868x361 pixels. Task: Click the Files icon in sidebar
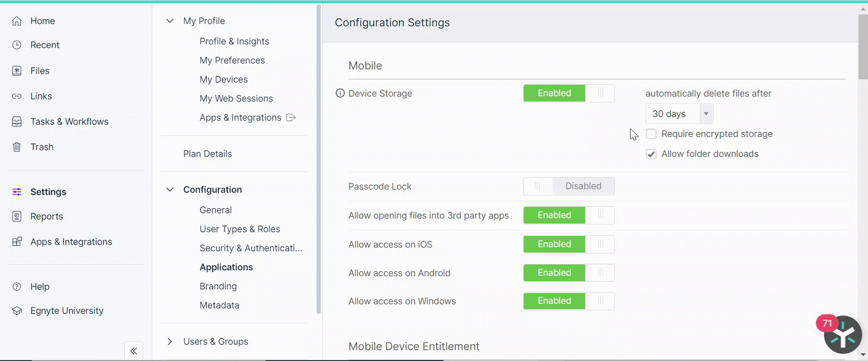tap(17, 71)
